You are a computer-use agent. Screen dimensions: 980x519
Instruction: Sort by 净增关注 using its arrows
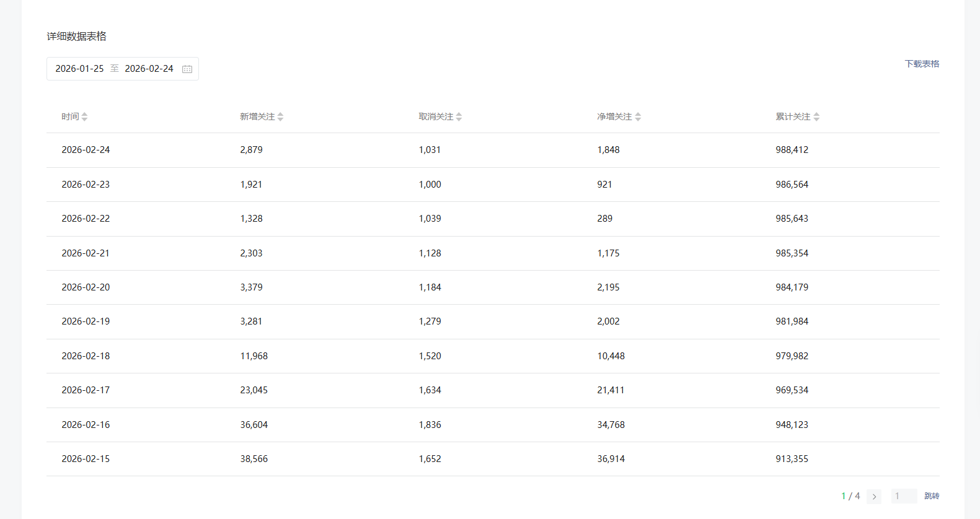(638, 116)
